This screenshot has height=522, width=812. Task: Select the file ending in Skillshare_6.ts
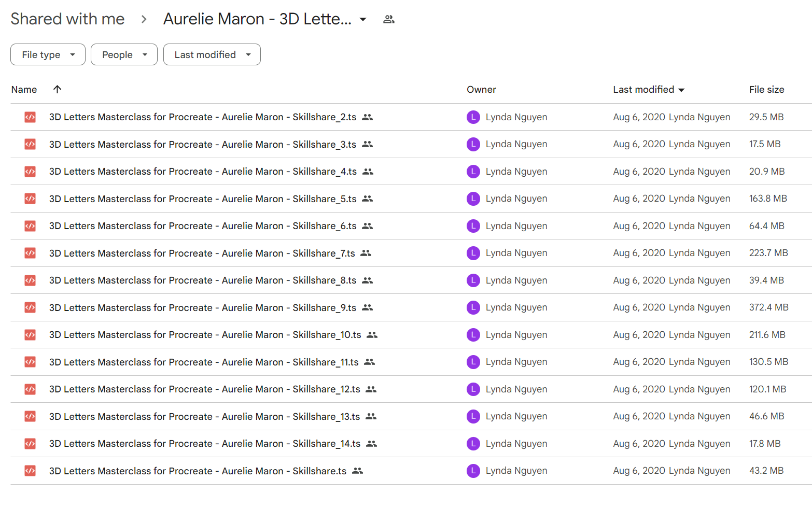pos(203,226)
